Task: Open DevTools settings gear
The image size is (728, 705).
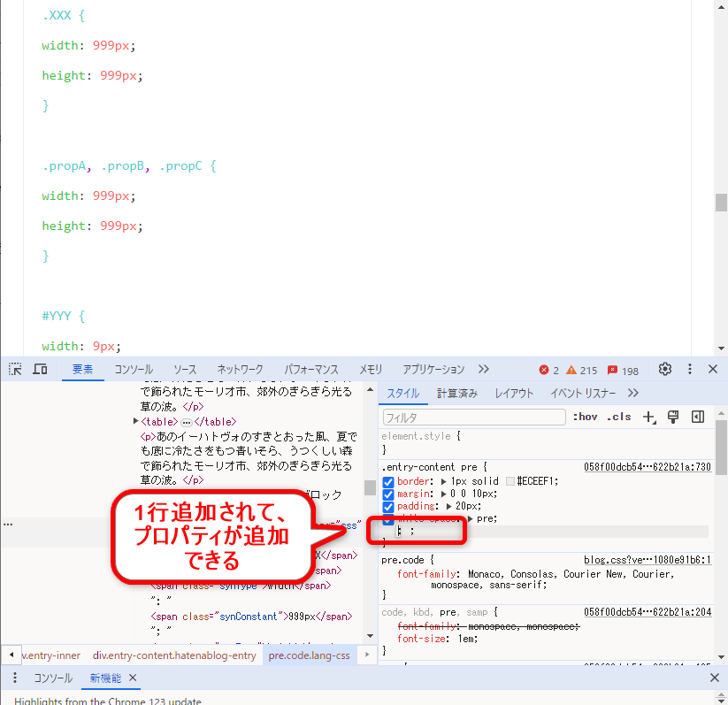Action: (665, 369)
